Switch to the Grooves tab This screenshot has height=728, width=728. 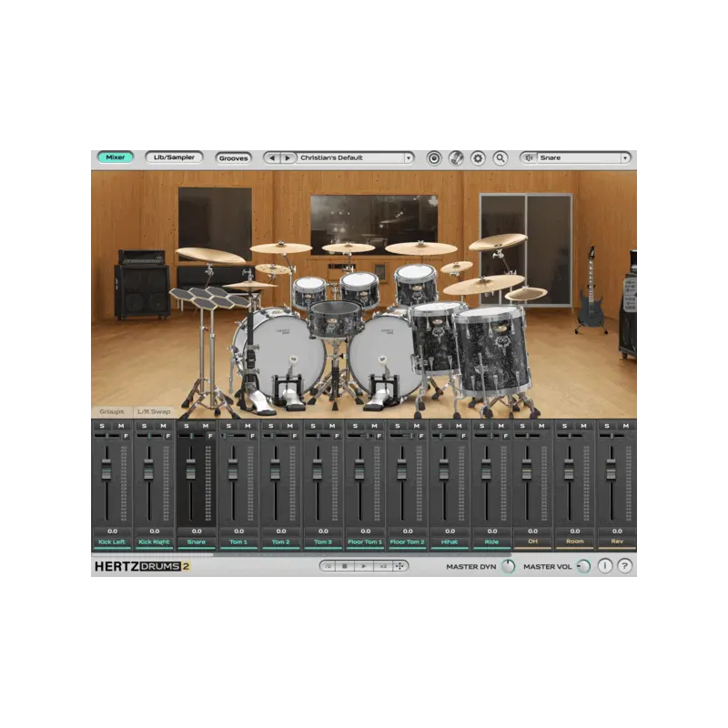[233, 157]
